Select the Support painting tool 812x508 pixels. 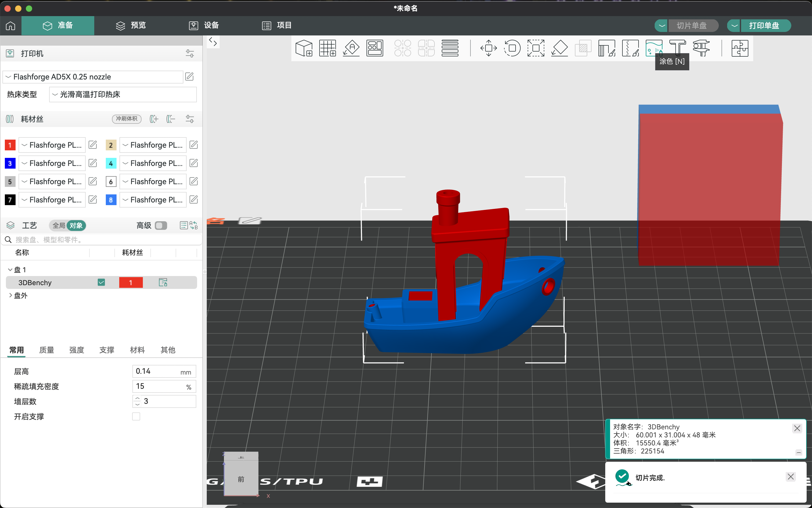point(606,48)
